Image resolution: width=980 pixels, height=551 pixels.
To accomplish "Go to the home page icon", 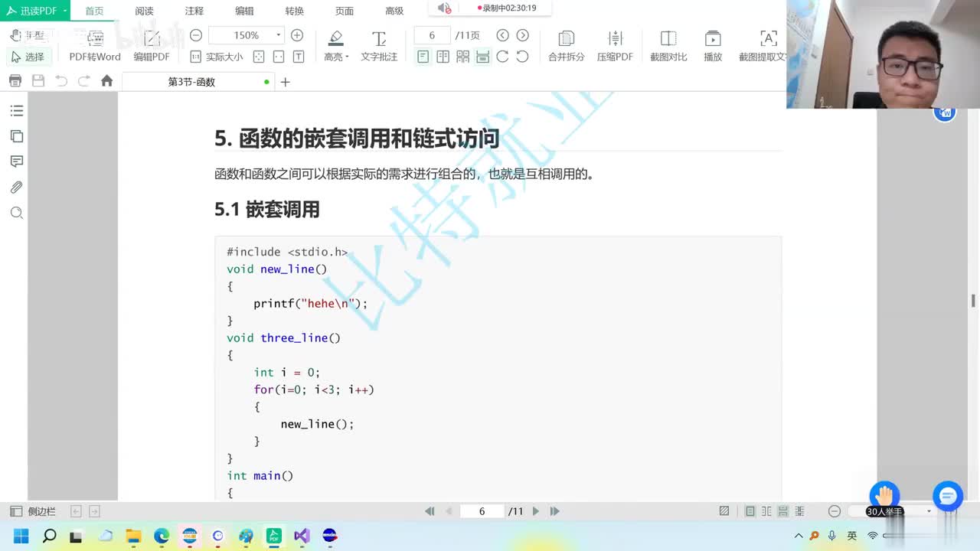I will point(106,81).
